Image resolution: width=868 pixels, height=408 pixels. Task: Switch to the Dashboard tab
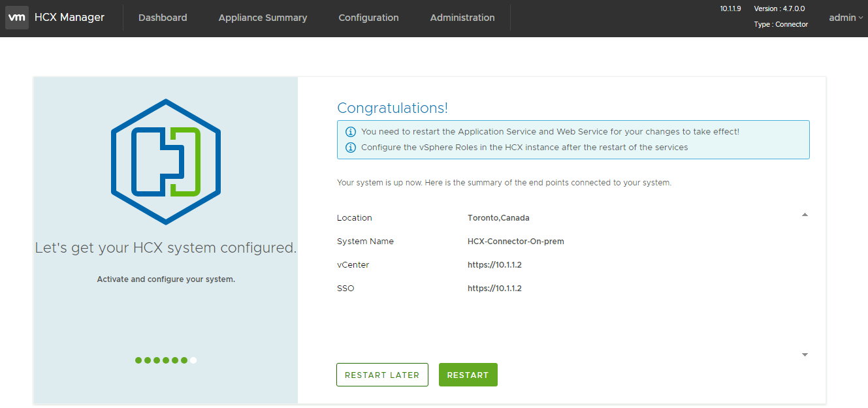pos(162,18)
